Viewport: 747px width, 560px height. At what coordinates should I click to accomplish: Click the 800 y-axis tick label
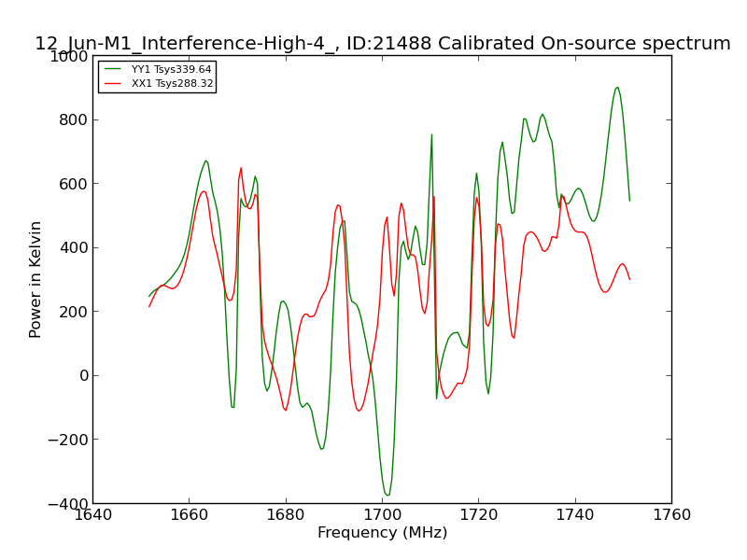[74, 120]
